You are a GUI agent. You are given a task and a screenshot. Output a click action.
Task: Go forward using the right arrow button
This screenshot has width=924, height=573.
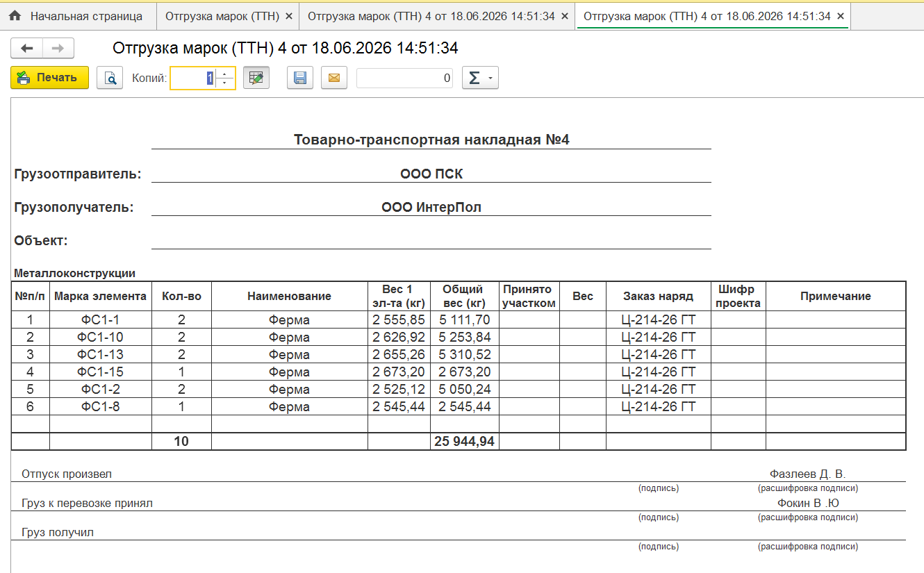(x=58, y=48)
